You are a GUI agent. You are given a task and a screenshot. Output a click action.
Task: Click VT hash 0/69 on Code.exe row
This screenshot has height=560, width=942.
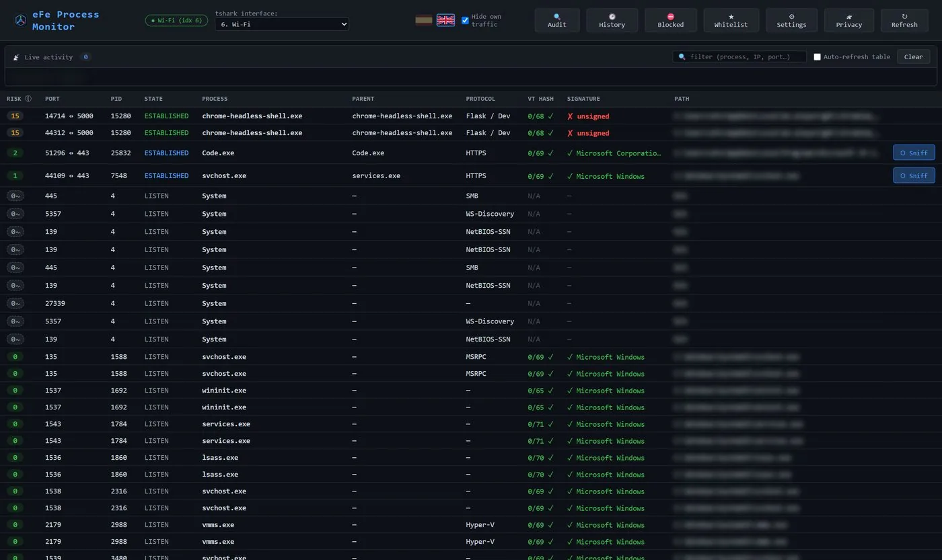540,153
